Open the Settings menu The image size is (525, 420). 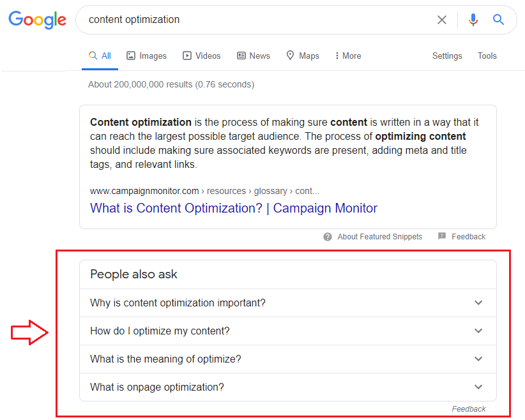click(447, 56)
